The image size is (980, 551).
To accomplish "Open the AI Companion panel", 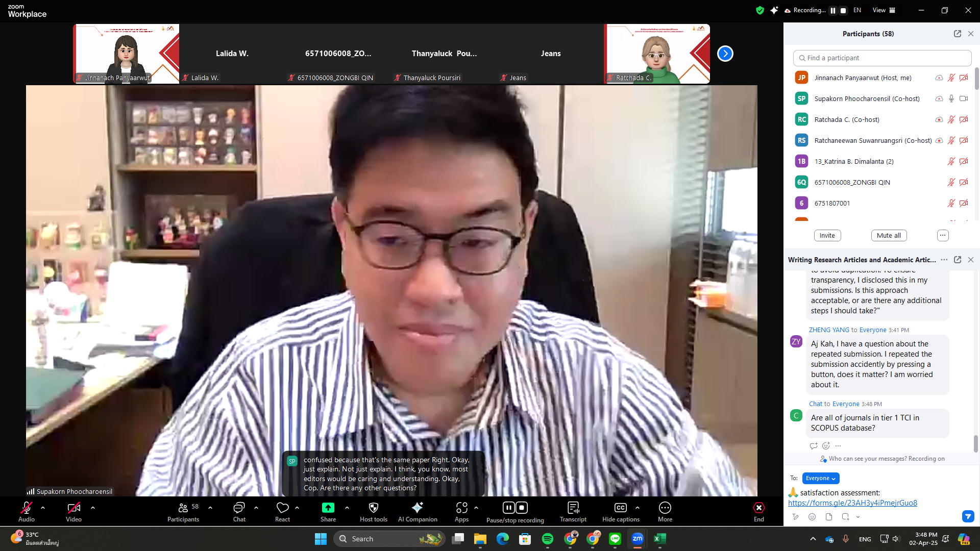I will [x=417, y=511].
